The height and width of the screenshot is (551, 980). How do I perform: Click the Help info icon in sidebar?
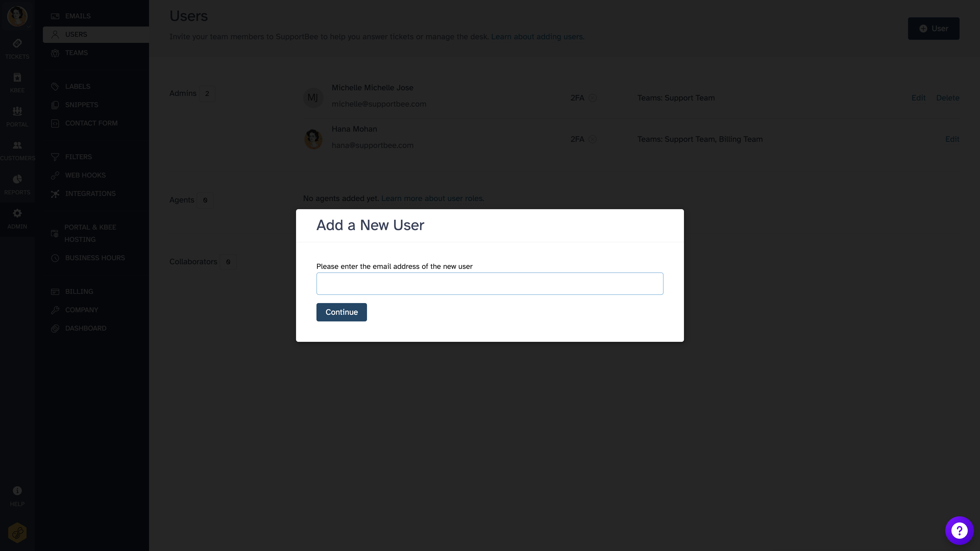coord(17,491)
